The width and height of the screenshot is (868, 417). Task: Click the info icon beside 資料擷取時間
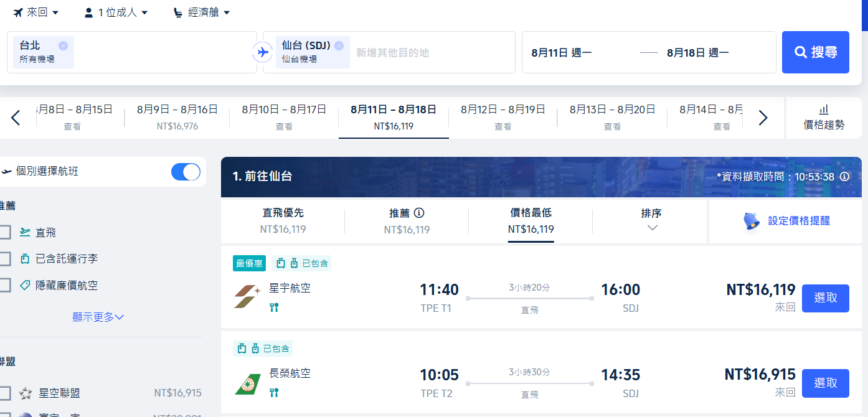pyautogui.click(x=844, y=177)
